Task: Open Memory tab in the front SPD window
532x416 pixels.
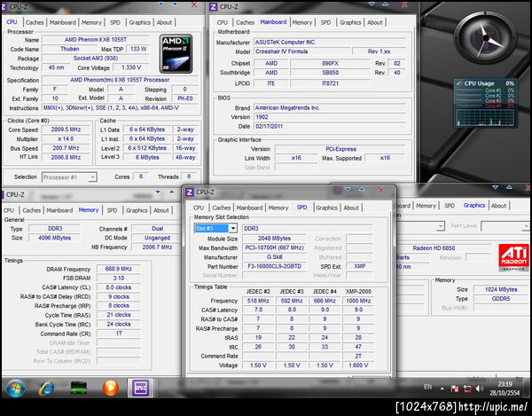Action: tap(278, 208)
